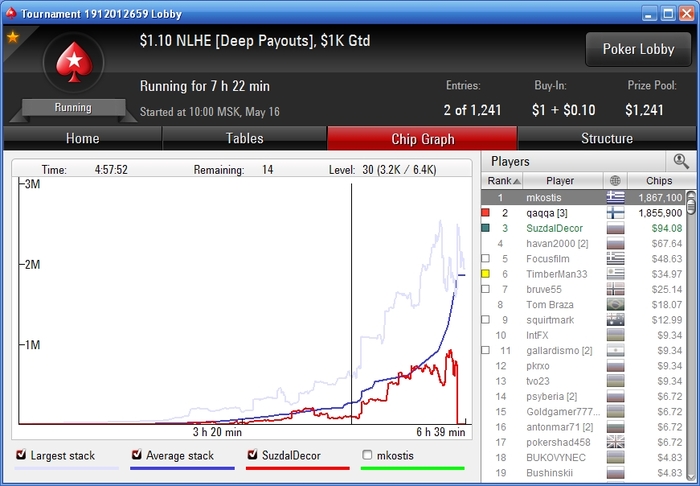Image resolution: width=700 pixels, height=486 pixels.
Task: Click the tournament window title bar icon
Action: [x=11, y=13]
